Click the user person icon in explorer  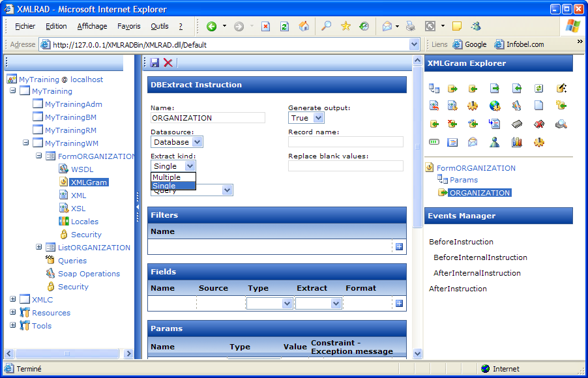[x=495, y=142]
